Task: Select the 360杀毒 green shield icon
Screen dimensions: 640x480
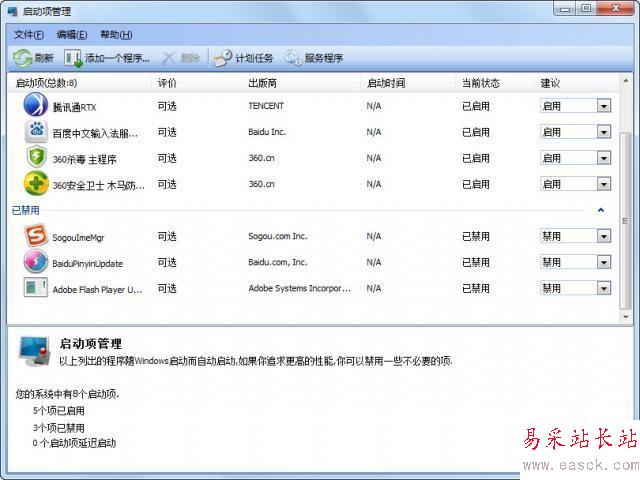Action: point(36,157)
